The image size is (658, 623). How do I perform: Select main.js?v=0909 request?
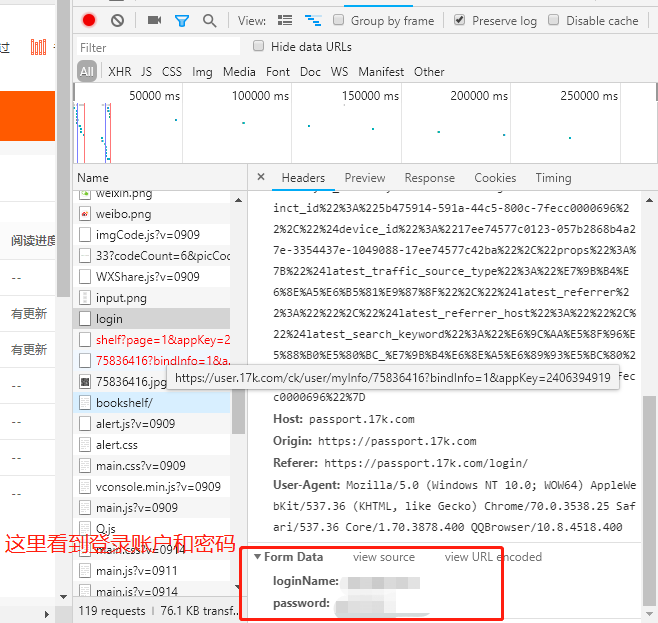click(x=152, y=508)
